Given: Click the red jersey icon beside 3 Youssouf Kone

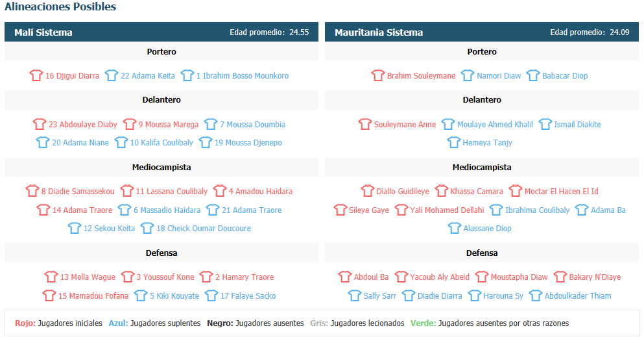Looking at the screenshot, I should [x=128, y=277].
